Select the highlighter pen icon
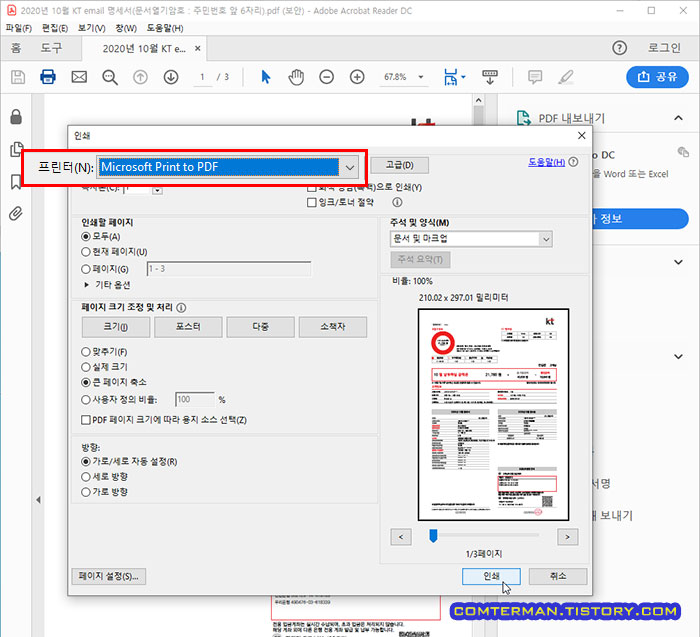The height and width of the screenshot is (637, 700). point(566,77)
